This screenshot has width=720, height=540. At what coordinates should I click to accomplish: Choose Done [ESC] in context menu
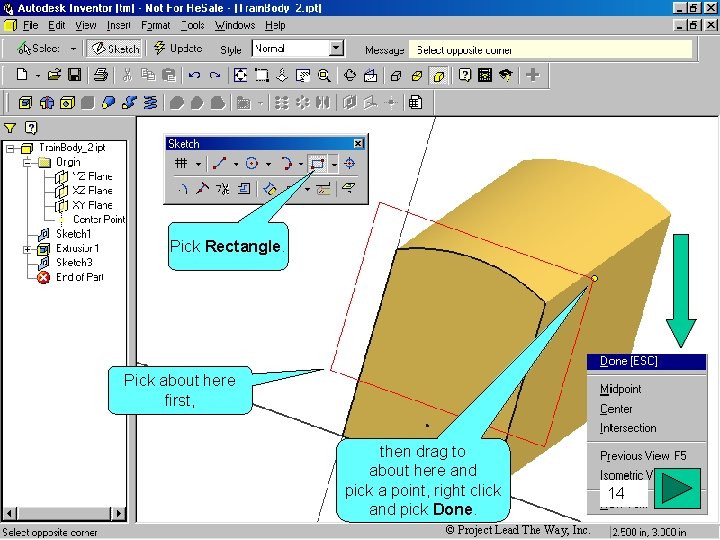(x=647, y=361)
